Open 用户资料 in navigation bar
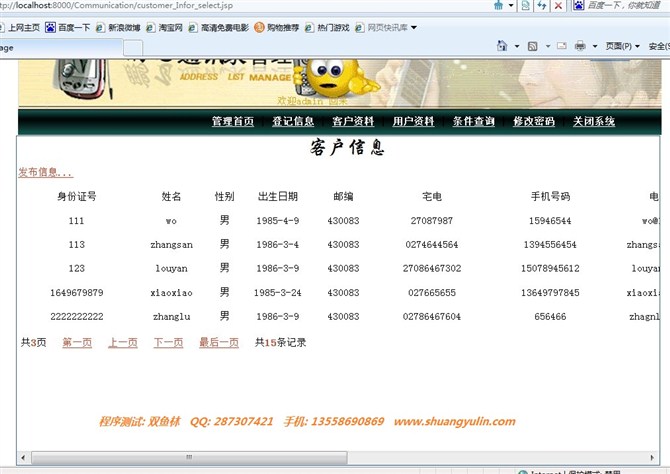This screenshot has width=670, height=474. click(x=414, y=122)
